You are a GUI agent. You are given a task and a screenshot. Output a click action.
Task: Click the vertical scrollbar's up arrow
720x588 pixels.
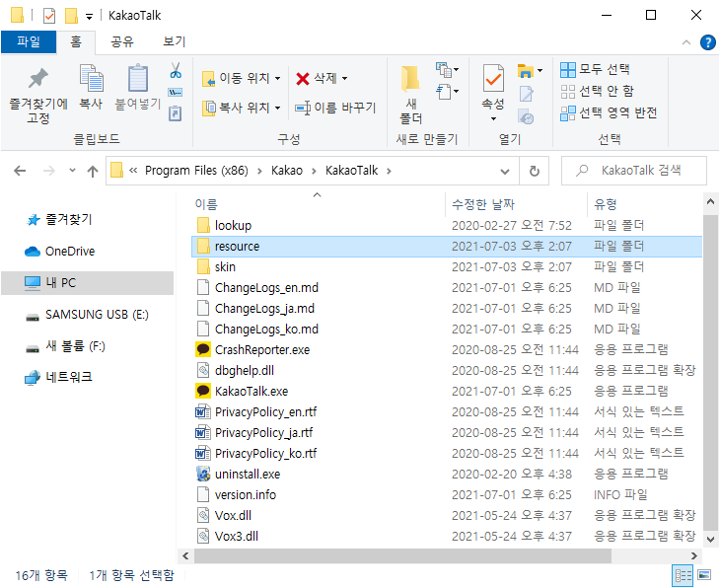pyautogui.click(x=710, y=201)
